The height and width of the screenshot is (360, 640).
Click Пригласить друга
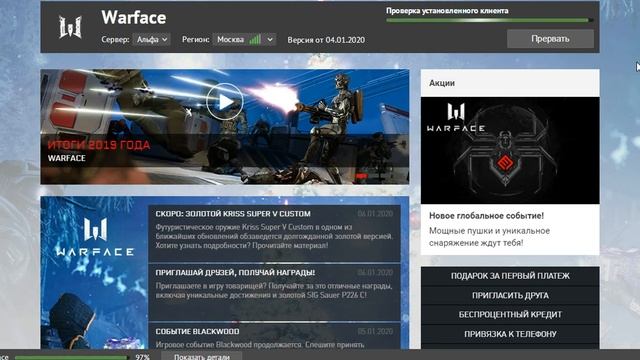pos(510,296)
